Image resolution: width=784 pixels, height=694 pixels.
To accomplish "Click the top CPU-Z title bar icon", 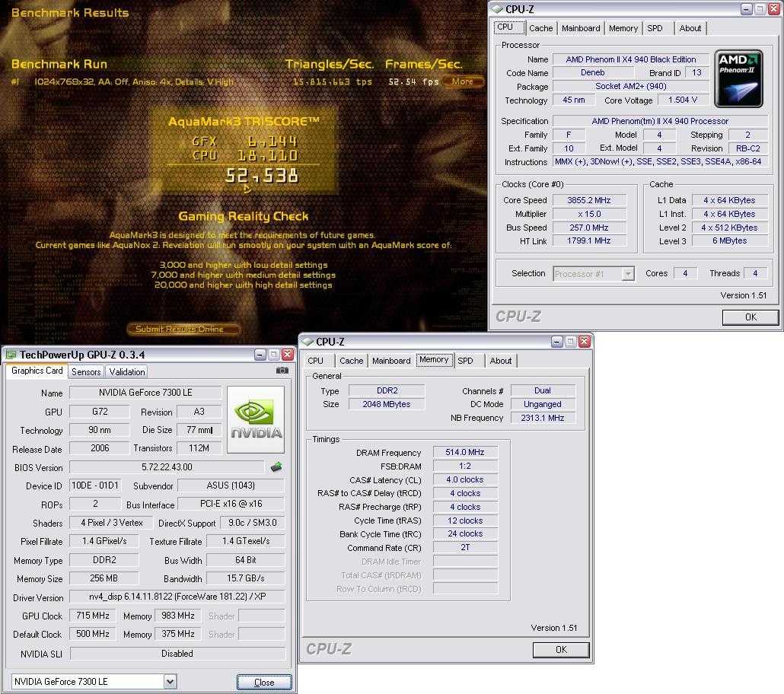I will (x=496, y=9).
